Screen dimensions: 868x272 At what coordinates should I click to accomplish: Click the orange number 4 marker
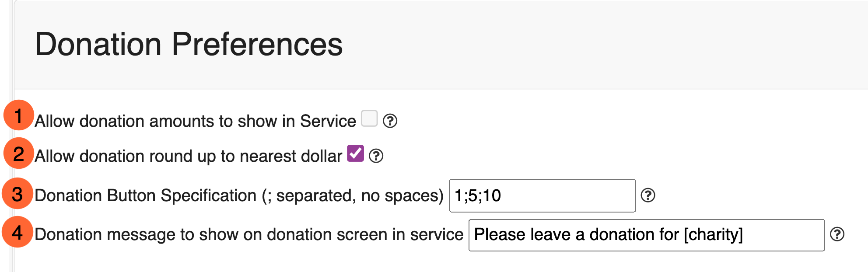[x=17, y=232]
